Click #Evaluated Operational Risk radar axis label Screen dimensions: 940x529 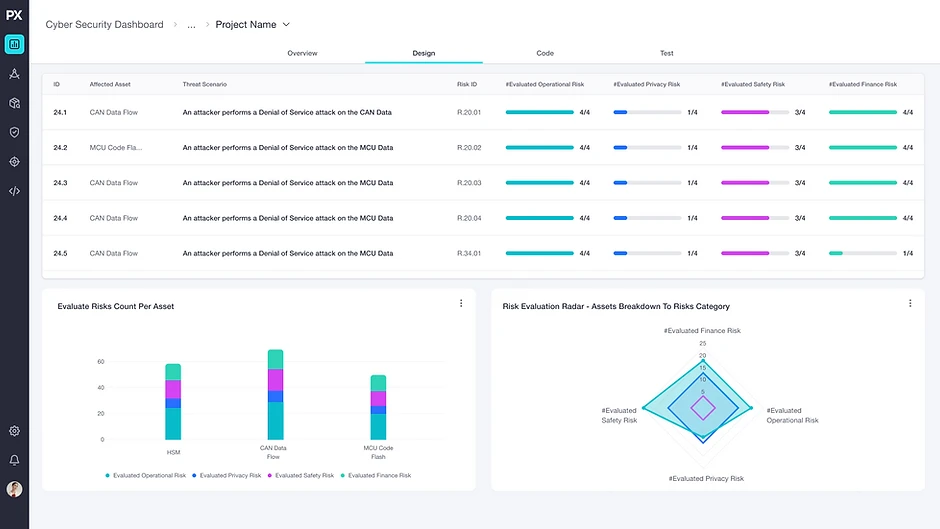(792, 416)
